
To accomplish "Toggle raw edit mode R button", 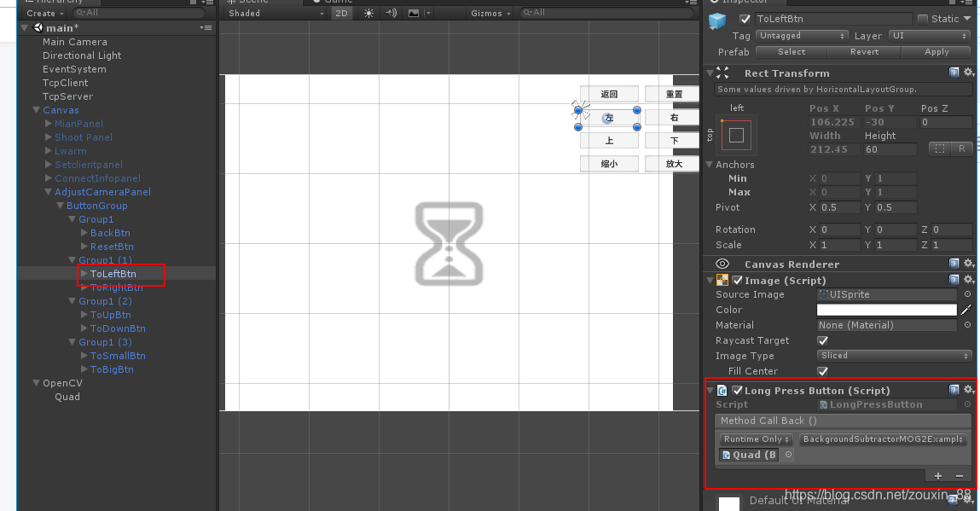I will point(961,148).
